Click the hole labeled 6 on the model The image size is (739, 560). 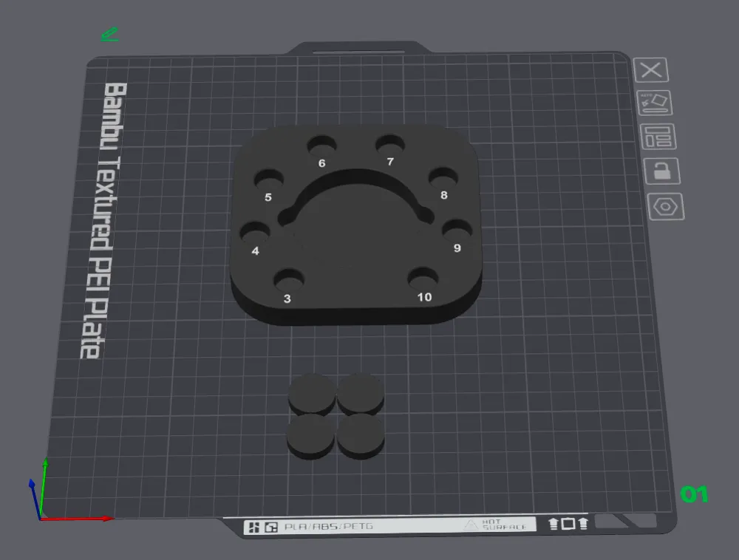(x=322, y=146)
